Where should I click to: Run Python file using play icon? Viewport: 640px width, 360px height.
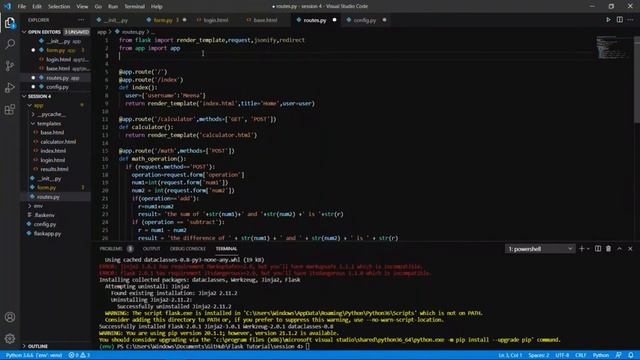608,20
